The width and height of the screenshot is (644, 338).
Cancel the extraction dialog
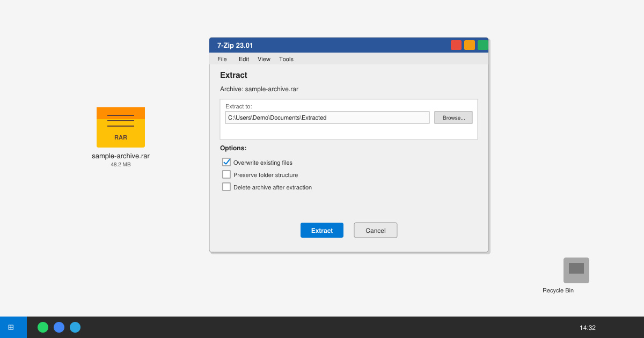376,230
